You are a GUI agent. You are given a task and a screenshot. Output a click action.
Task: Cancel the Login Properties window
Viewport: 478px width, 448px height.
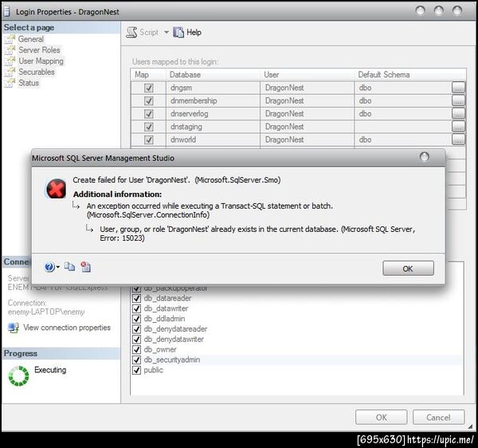438,417
